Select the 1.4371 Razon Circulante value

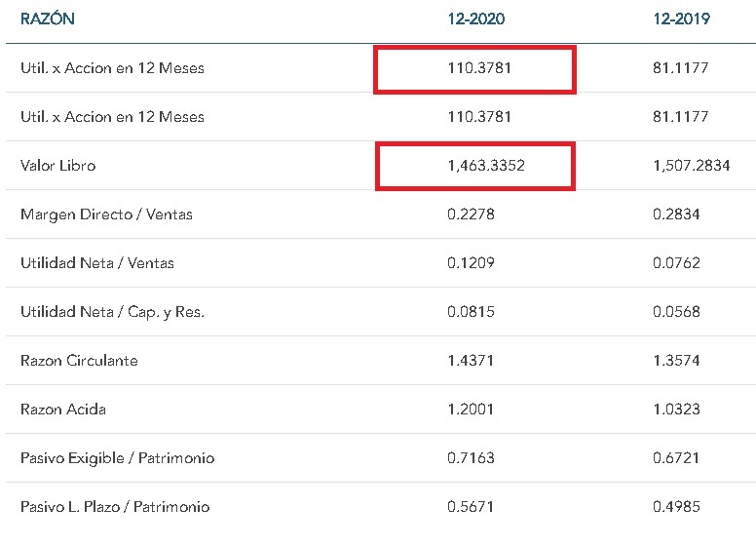tap(471, 361)
